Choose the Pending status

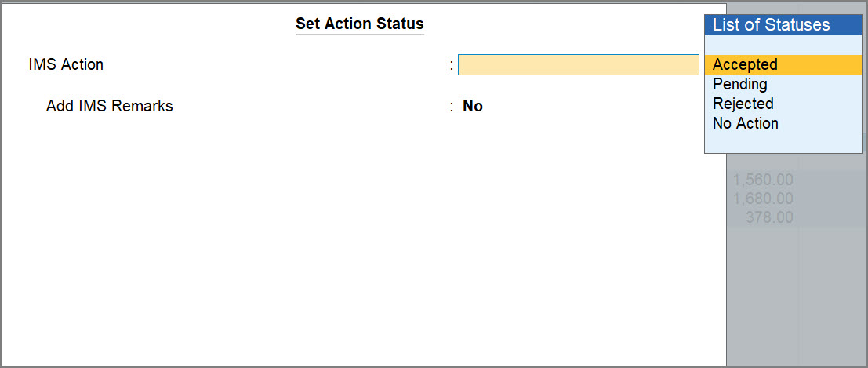tap(739, 84)
